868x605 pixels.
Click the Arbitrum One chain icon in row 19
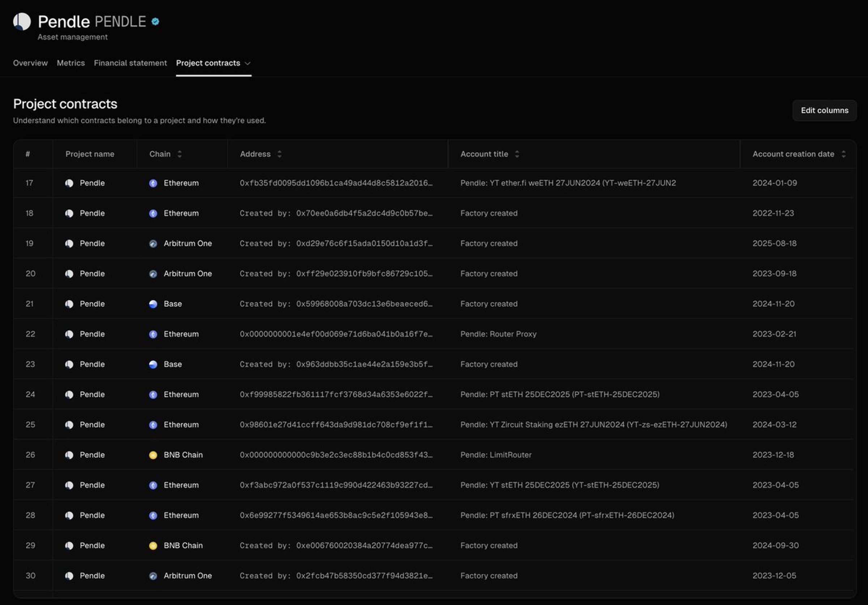click(153, 244)
